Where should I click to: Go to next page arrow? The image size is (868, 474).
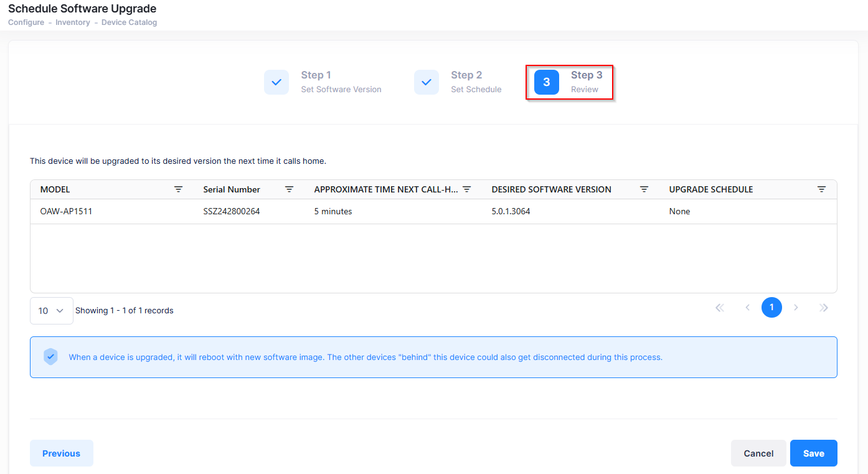[x=796, y=308]
